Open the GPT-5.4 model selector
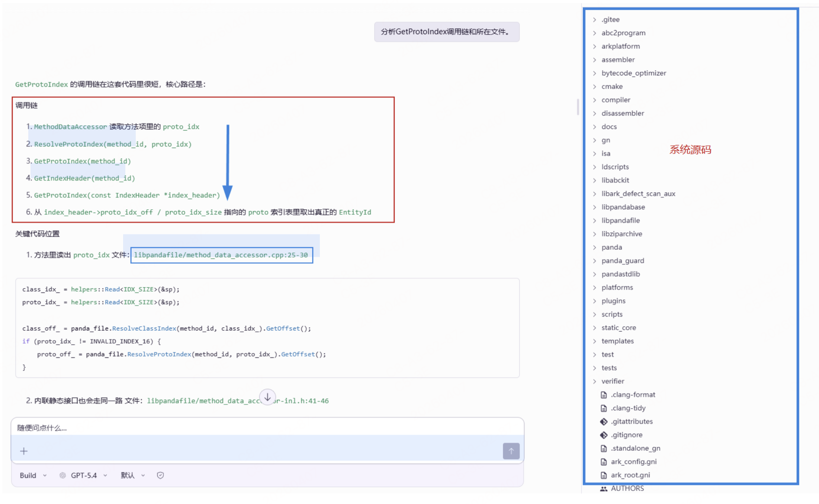 click(84, 475)
